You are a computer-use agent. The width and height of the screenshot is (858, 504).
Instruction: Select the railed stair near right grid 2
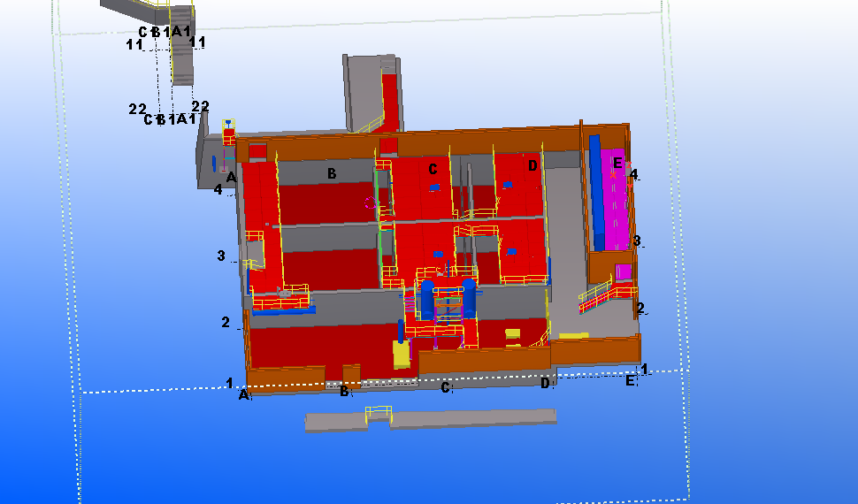(608, 295)
